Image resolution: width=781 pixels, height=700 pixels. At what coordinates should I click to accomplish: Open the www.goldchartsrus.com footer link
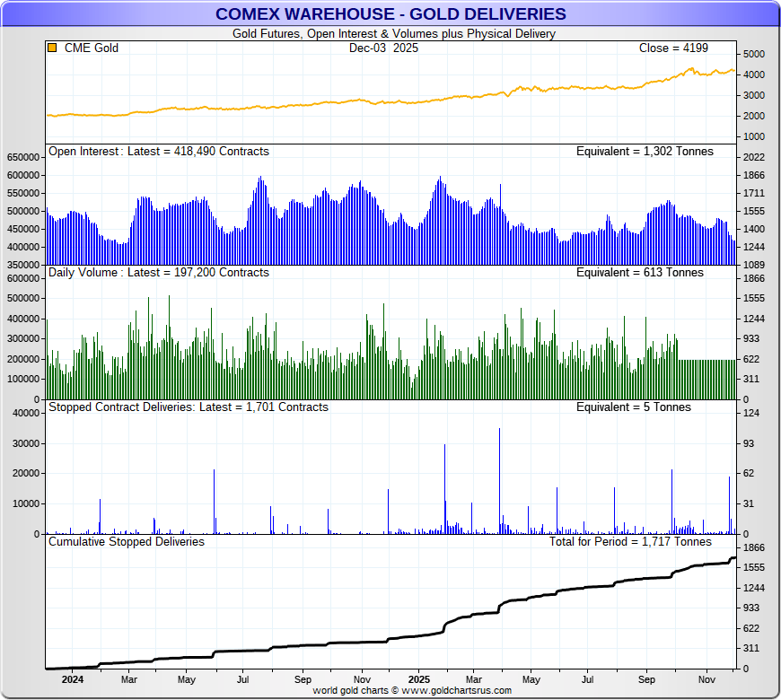(458, 690)
